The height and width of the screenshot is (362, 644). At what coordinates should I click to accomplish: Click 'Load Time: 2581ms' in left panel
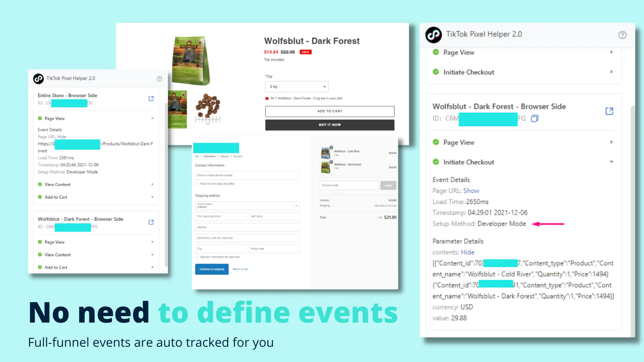[x=56, y=158]
